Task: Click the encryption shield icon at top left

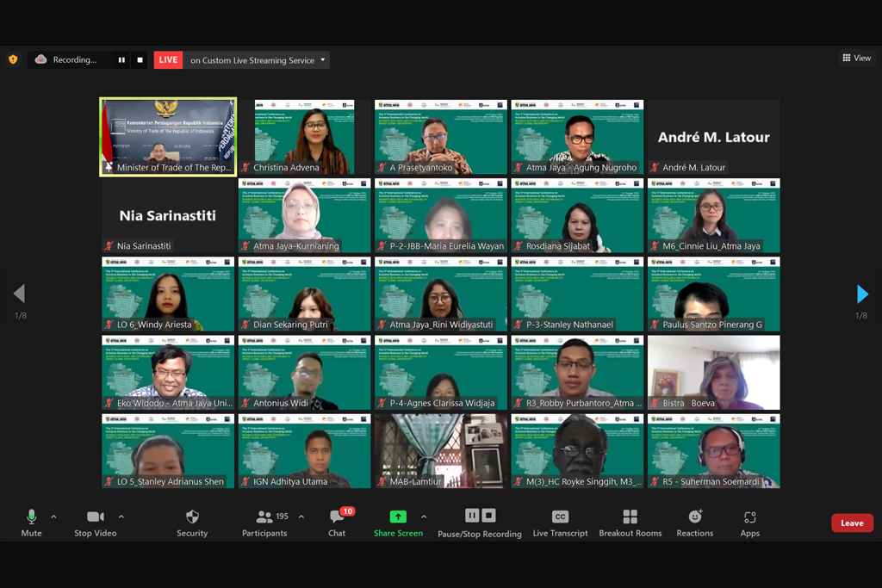Action: pyautogui.click(x=13, y=59)
